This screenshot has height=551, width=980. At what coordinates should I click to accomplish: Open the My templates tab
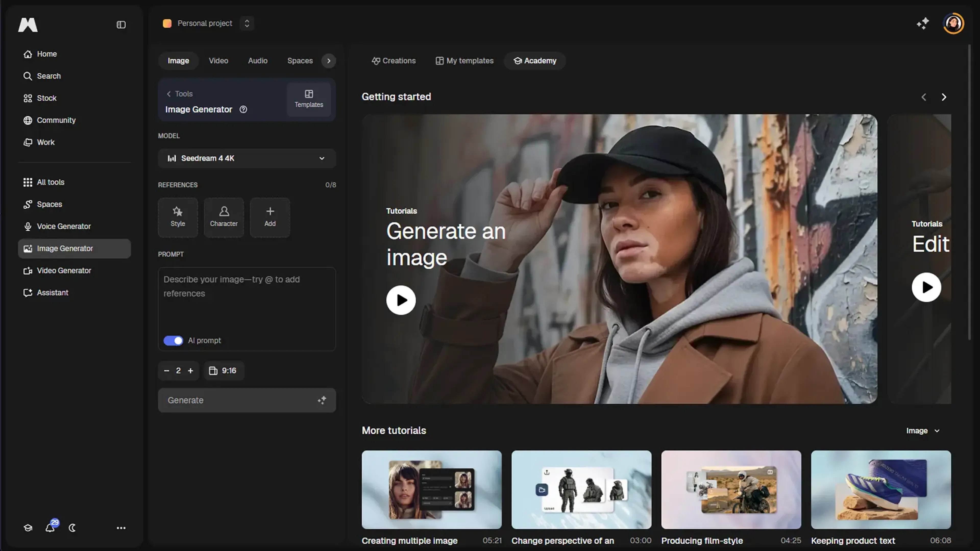coord(464,61)
